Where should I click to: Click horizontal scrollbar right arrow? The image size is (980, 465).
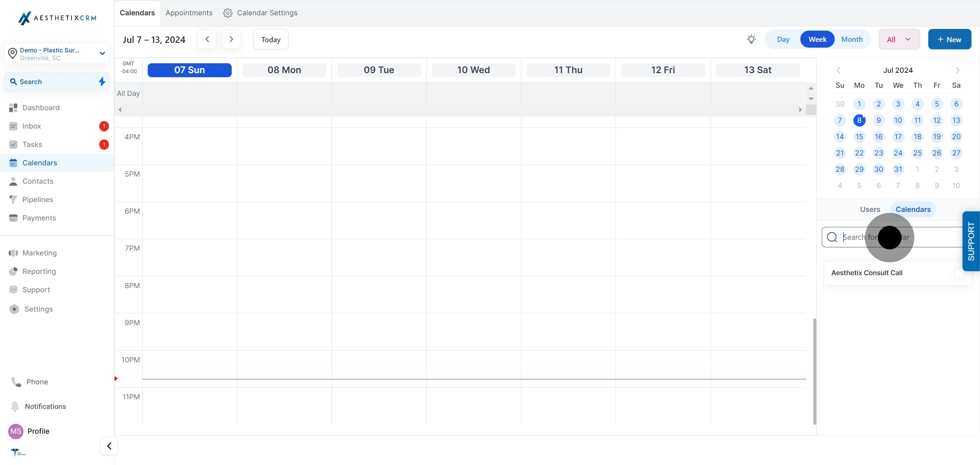tap(800, 110)
